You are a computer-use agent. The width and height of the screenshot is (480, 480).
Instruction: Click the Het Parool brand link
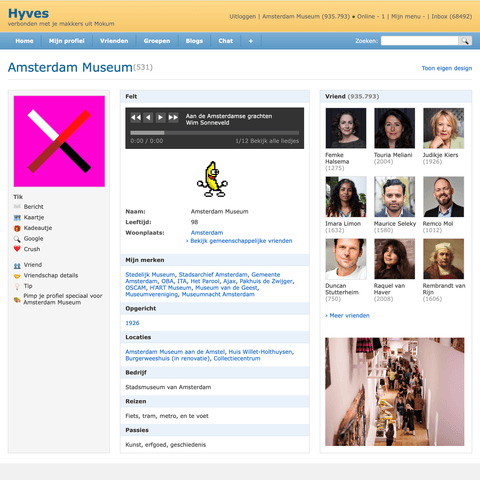pyautogui.click(x=205, y=281)
